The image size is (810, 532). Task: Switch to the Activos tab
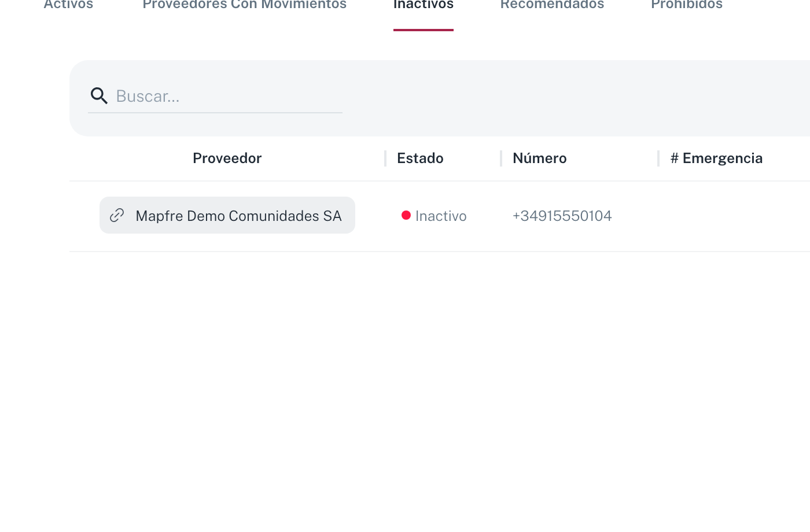point(68,5)
